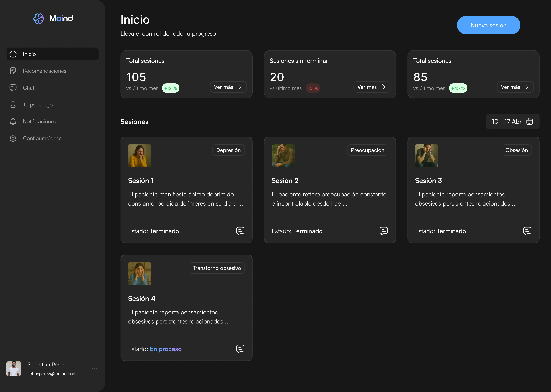The image size is (551, 392).
Task: Open Notificaciones in the sidebar
Action: [53, 121]
